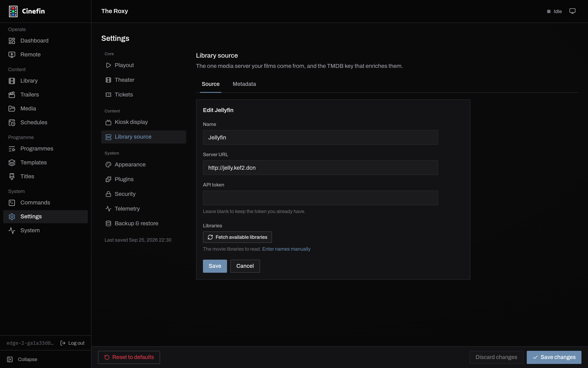Screen dimensions: 588x368
Task: Switch to the Metadata tab
Action: (244, 84)
